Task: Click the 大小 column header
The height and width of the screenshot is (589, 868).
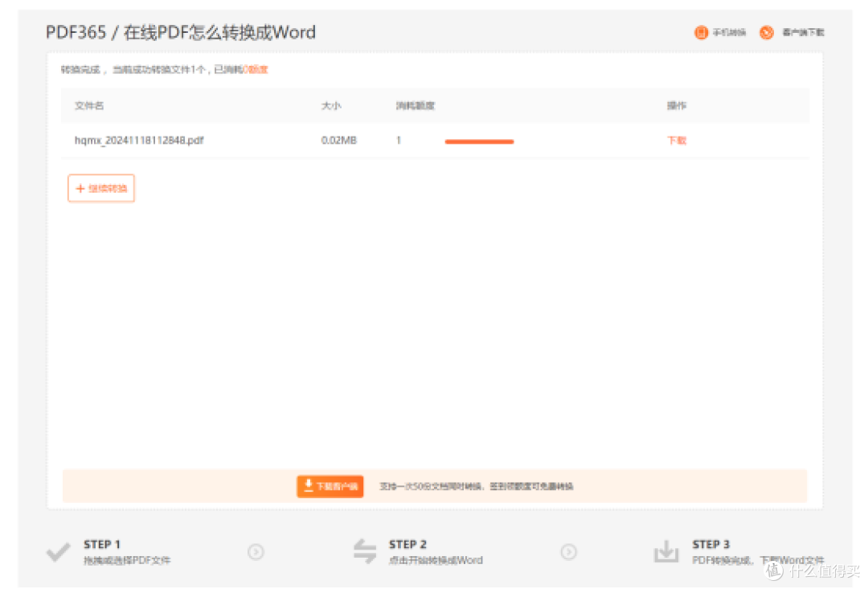Action: (x=331, y=106)
